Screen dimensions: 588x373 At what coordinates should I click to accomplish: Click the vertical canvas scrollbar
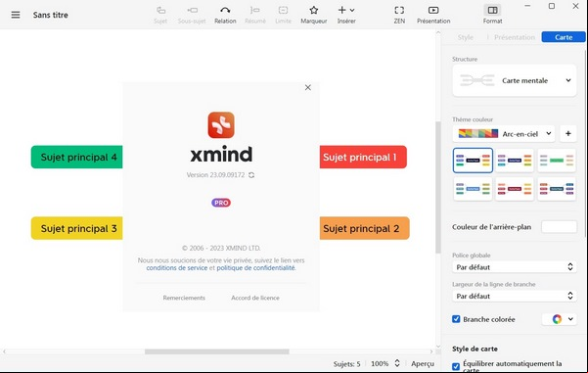pos(438,188)
